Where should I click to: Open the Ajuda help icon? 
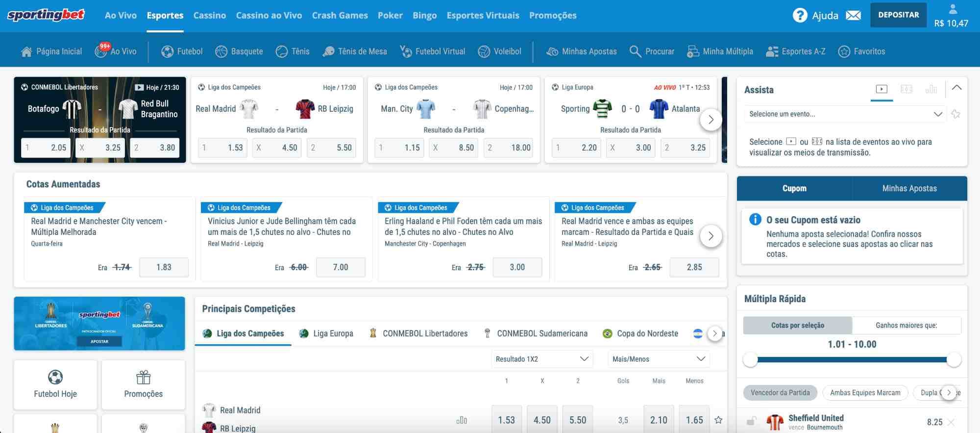pos(800,15)
